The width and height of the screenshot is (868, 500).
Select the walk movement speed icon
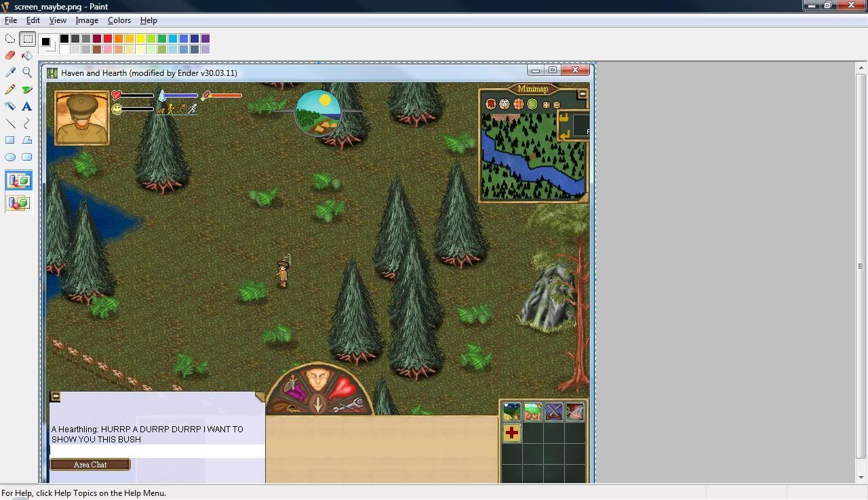171,109
